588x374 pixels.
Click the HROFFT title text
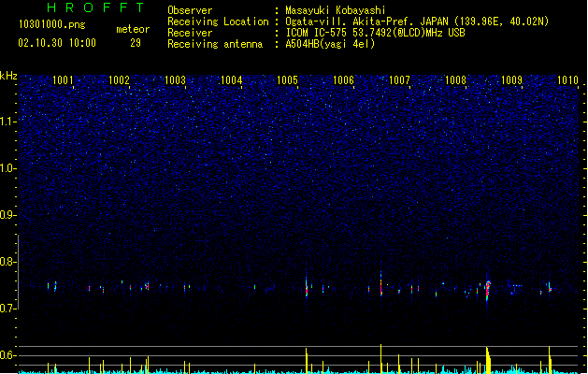pyautogui.click(x=95, y=7)
